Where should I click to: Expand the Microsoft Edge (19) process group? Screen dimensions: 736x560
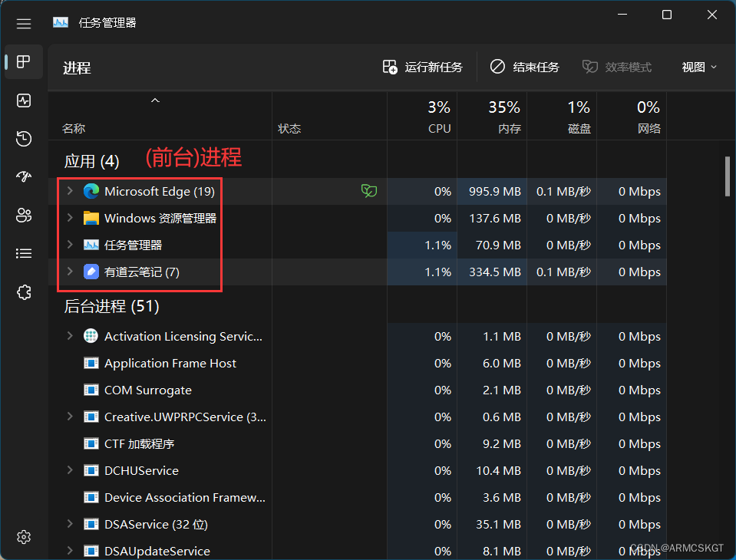pos(70,190)
